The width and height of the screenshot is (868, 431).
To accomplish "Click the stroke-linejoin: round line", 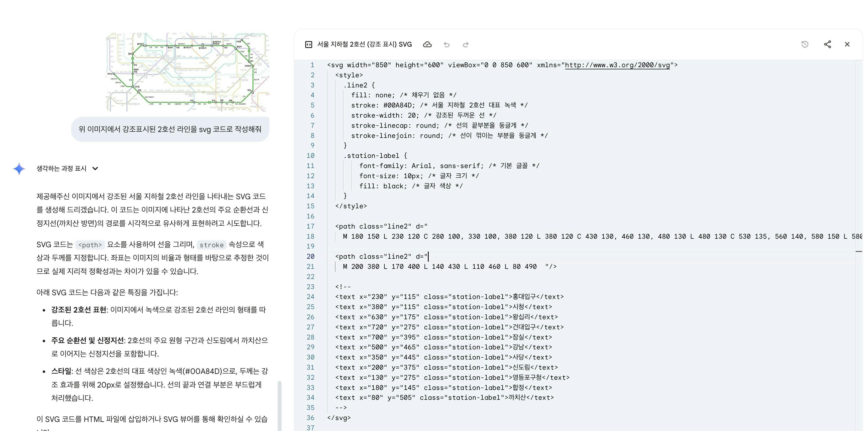I will point(449,136).
